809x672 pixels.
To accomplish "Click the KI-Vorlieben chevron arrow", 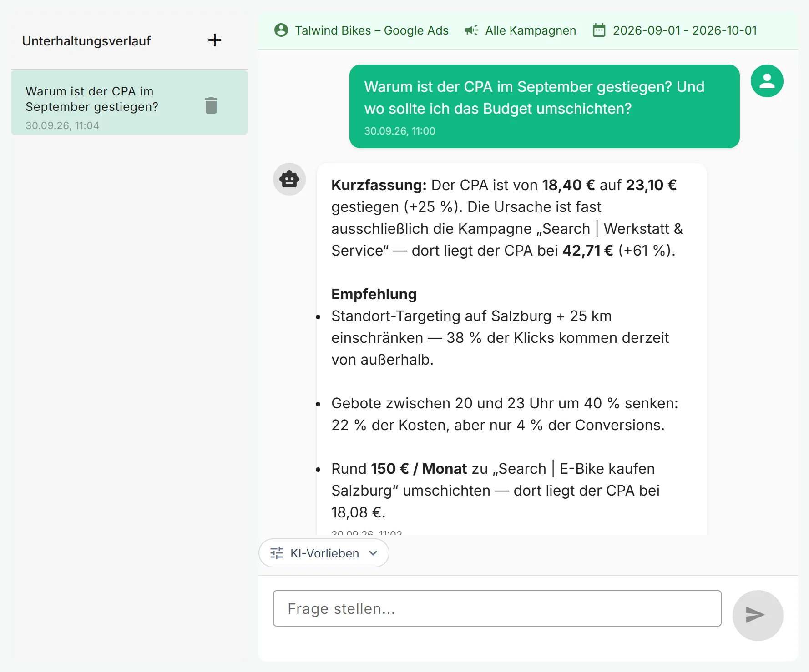I will pyautogui.click(x=373, y=553).
